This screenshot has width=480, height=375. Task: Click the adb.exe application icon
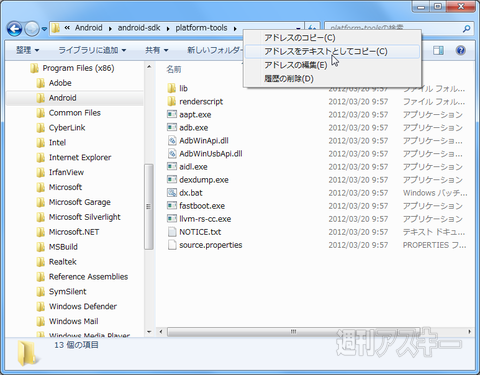[172, 128]
